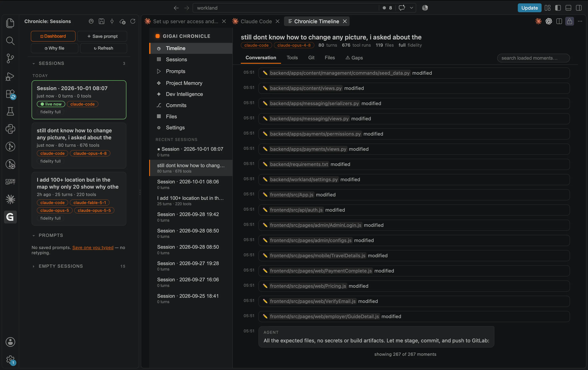Open Run and Debug in activity bar
This screenshot has height=370, width=588.
tap(10, 76)
